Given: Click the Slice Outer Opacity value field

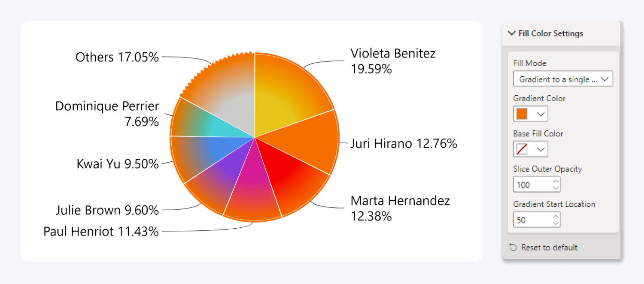Looking at the screenshot, I should (x=530, y=184).
